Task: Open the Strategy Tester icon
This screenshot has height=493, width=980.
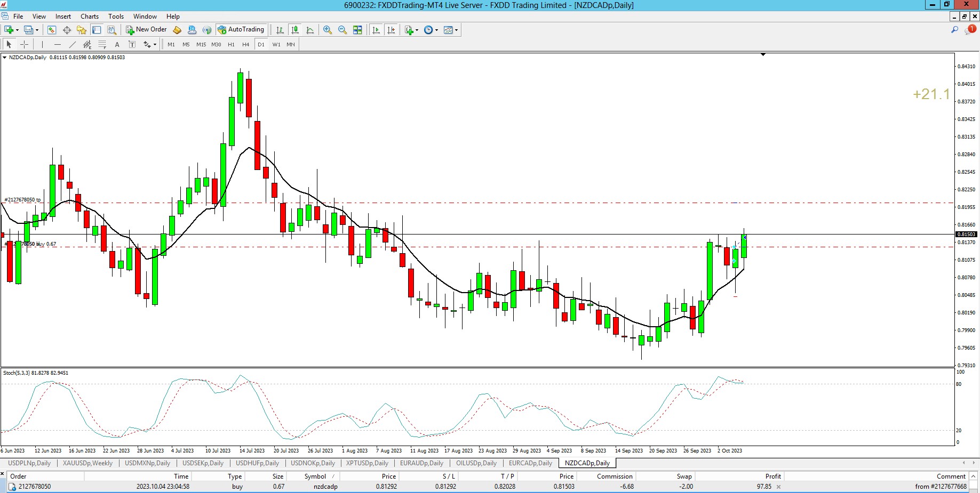Action: [111, 30]
